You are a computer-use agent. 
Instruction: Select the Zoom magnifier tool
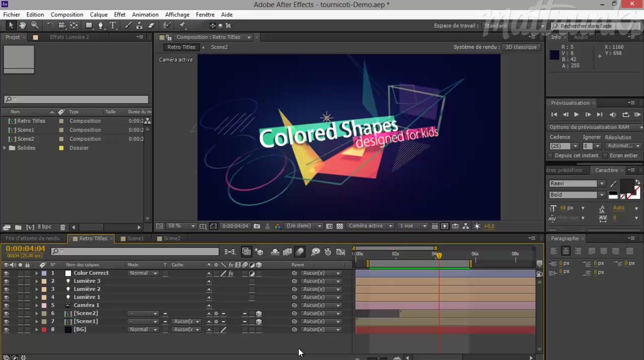point(35,26)
